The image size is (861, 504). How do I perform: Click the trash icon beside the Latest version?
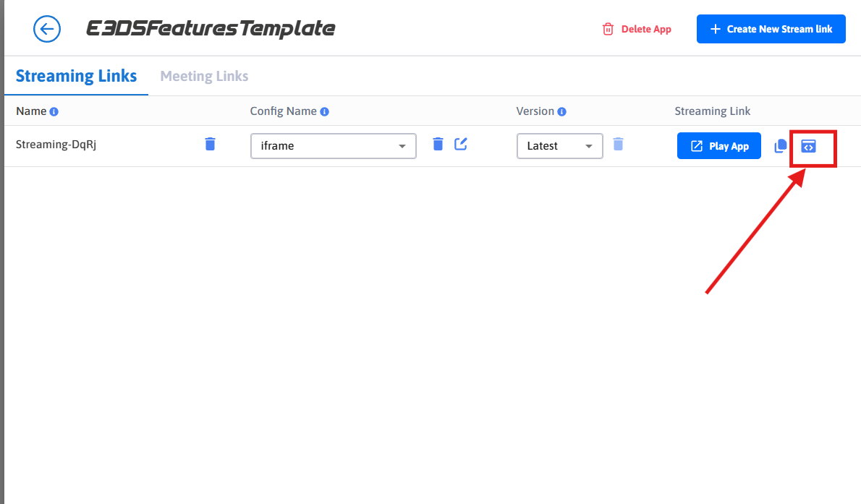tap(617, 144)
